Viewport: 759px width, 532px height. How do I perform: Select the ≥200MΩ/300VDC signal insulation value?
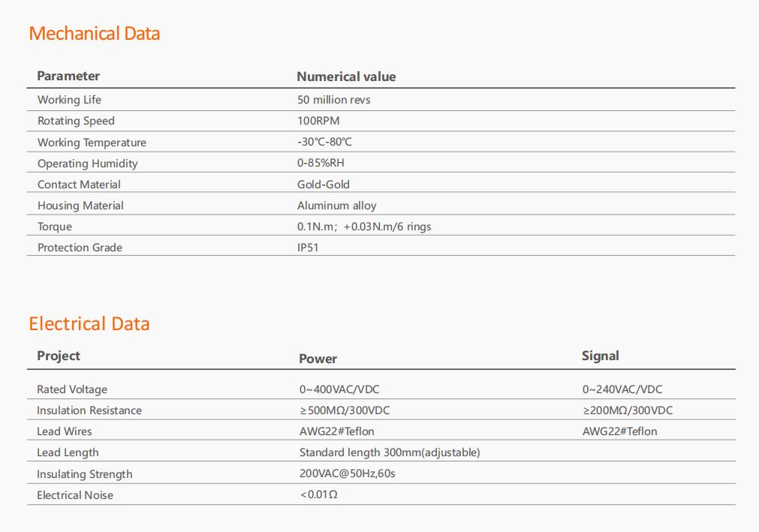pyautogui.click(x=628, y=410)
